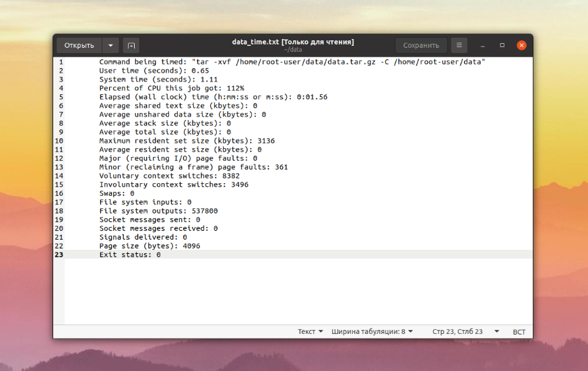Click "File system inputs: 0"
This screenshot has height=371, width=588.
(145, 202)
